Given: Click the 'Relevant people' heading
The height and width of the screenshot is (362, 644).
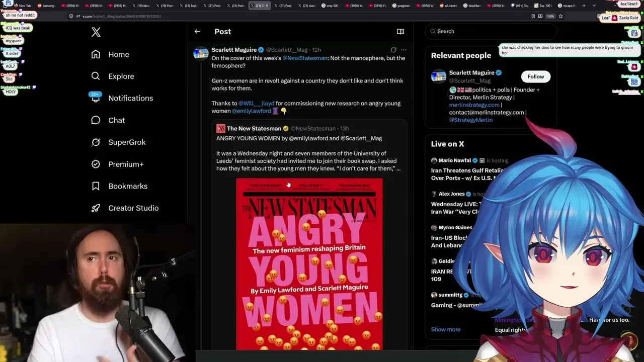Looking at the screenshot, I should point(461,55).
